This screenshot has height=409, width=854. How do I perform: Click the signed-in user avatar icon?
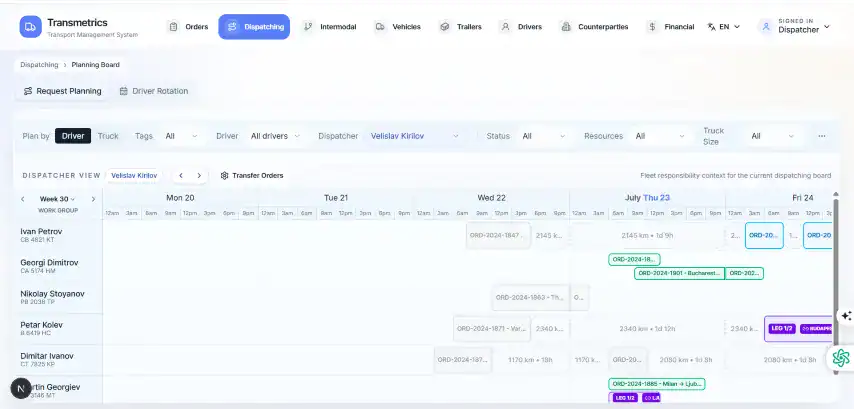point(766,27)
